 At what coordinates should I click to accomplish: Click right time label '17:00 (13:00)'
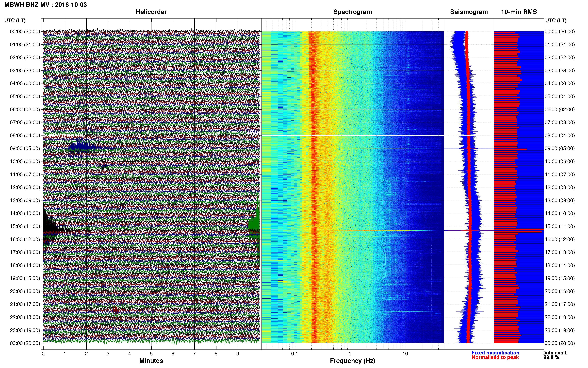click(x=560, y=252)
